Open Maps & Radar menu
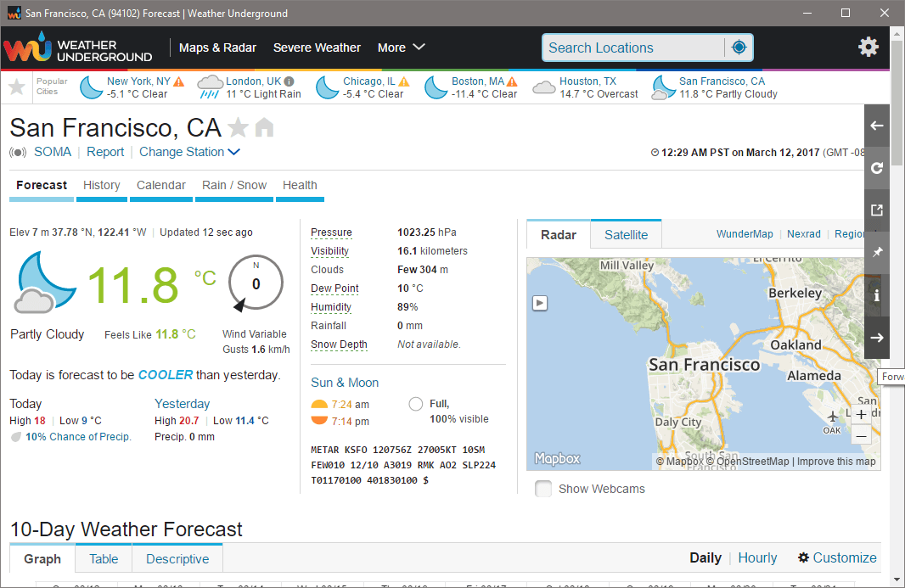Screen dimensions: 905x588 pyautogui.click(x=217, y=48)
